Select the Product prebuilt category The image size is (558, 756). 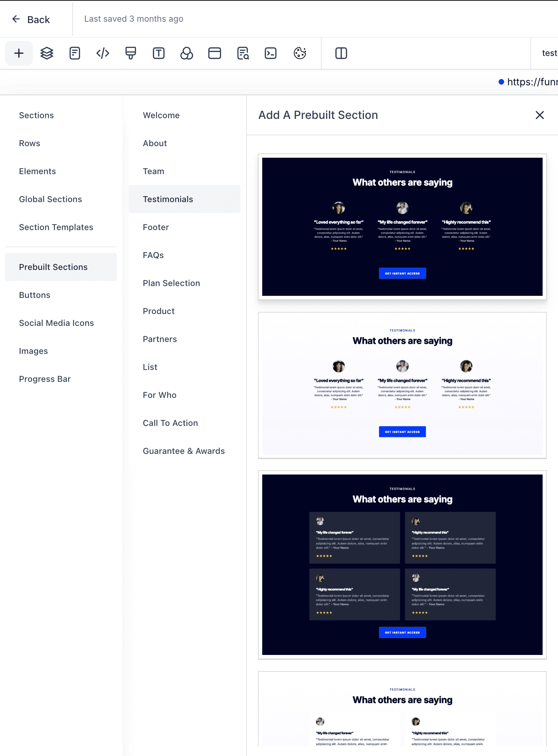tap(185, 311)
